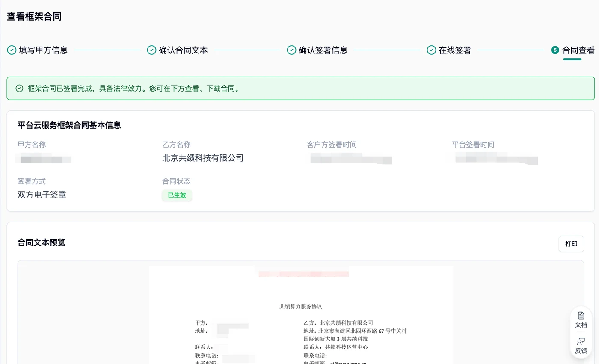Go to the 确认签署信息 step

pyautogui.click(x=317, y=50)
